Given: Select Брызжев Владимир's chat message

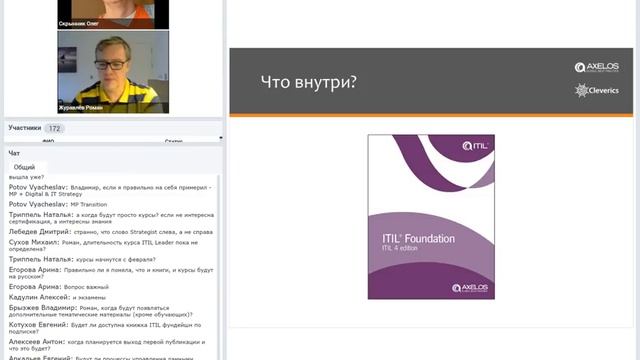Looking at the screenshot, I should pyautogui.click(x=101, y=311).
